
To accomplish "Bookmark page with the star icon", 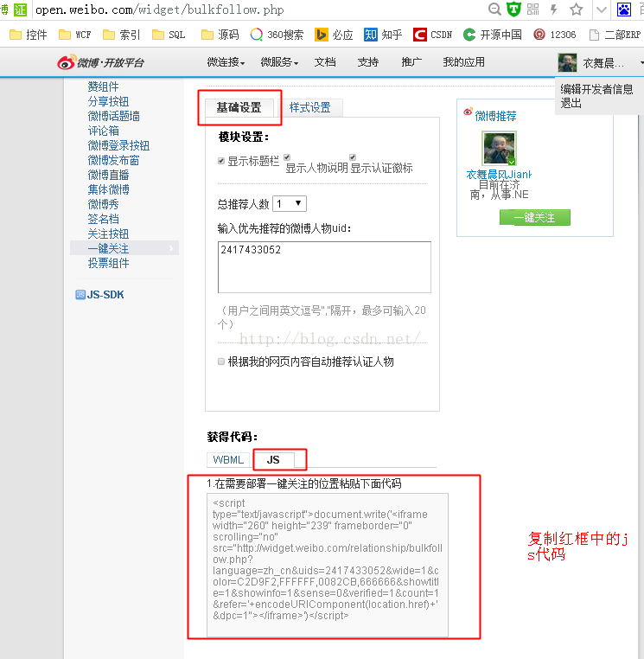I will pos(577,10).
